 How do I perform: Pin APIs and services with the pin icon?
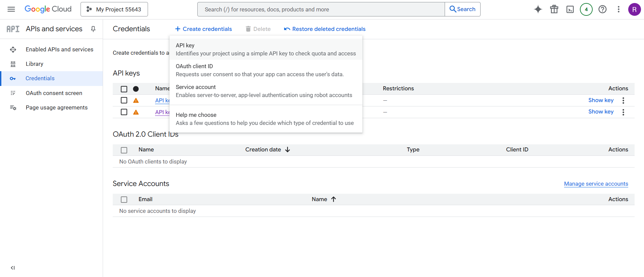coord(93,29)
